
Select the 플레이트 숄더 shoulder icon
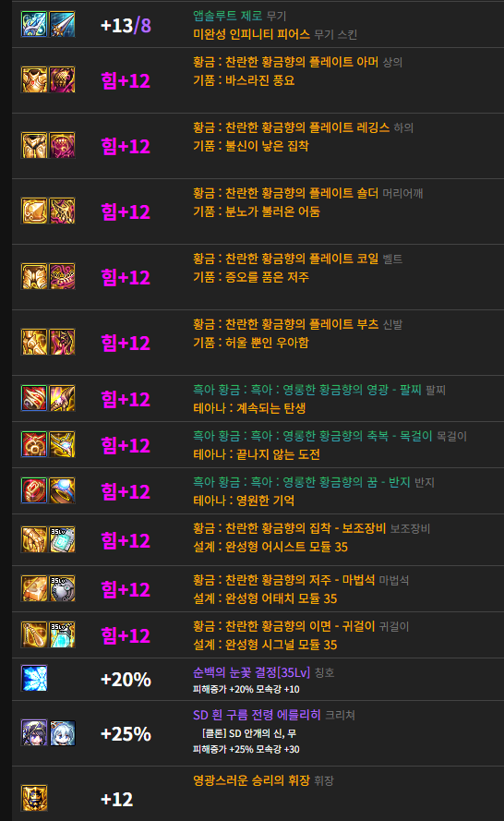pos(34,211)
